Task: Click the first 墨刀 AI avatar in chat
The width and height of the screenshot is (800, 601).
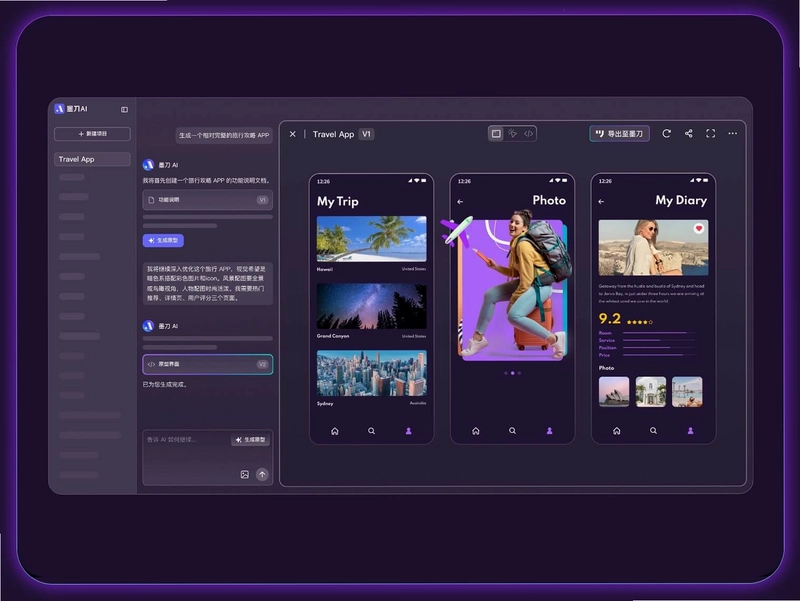Action: pyautogui.click(x=148, y=165)
